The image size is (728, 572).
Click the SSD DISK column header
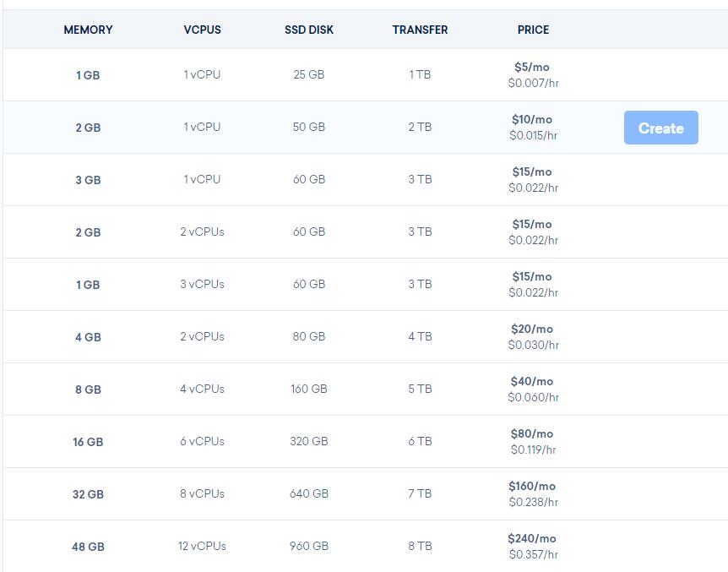point(309,30)
